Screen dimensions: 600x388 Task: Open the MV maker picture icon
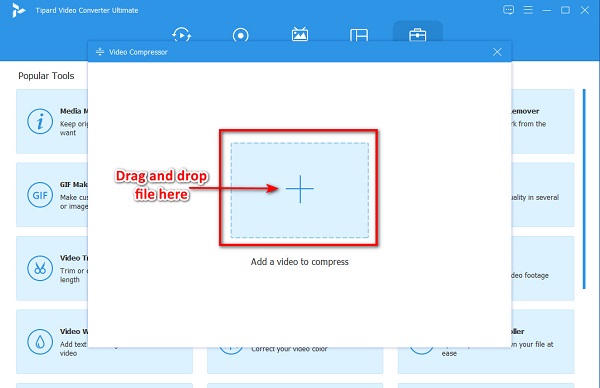(300, 34)
